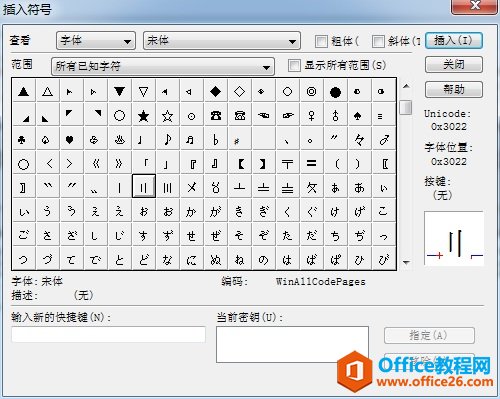Enable the 斜体 (italic) checkbox
This screenshot has width=500, height=399.
point(378,41)
